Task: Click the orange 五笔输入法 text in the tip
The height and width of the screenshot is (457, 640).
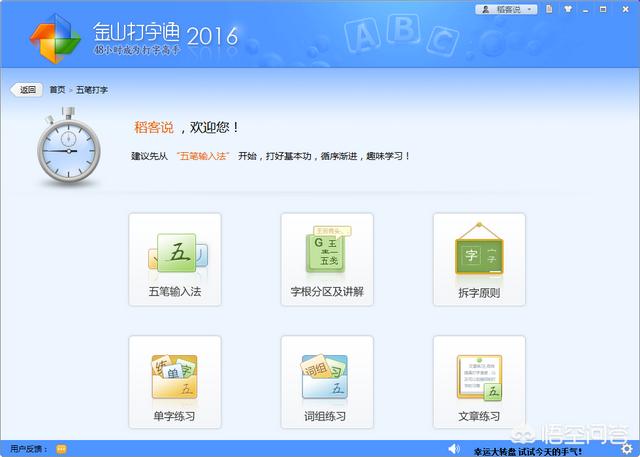Action: click(x=203, y=156)
